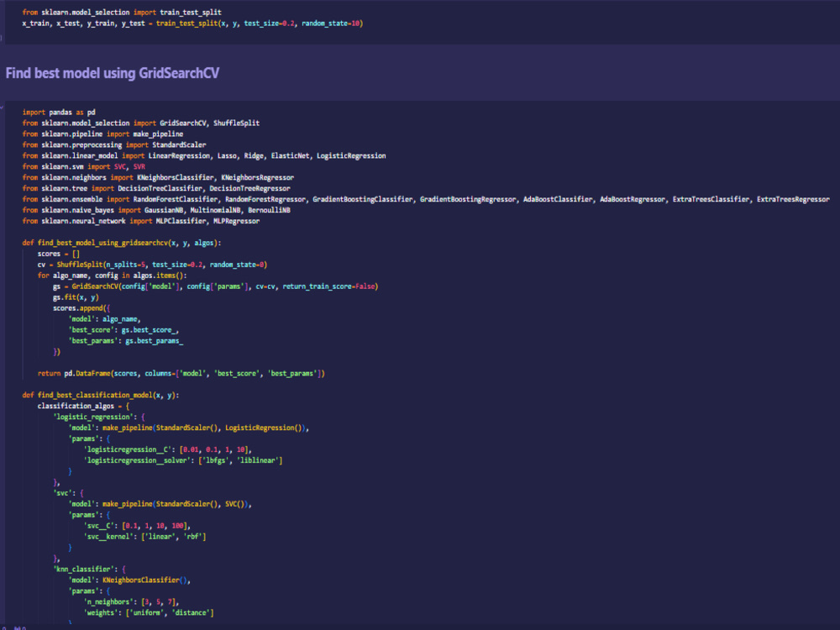Click 'distance' in the weights list
This screenshot has width=840, height=630.
pos(190,613)
